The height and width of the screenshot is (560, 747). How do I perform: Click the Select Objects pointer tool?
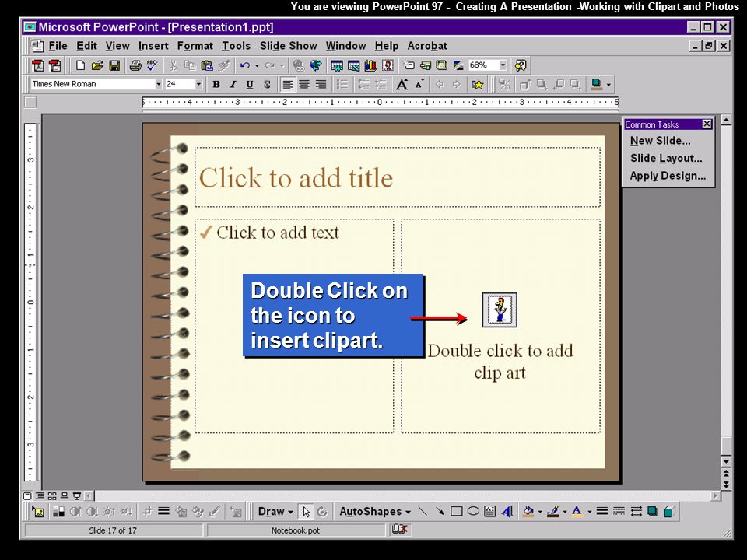(x=306, y=512)
